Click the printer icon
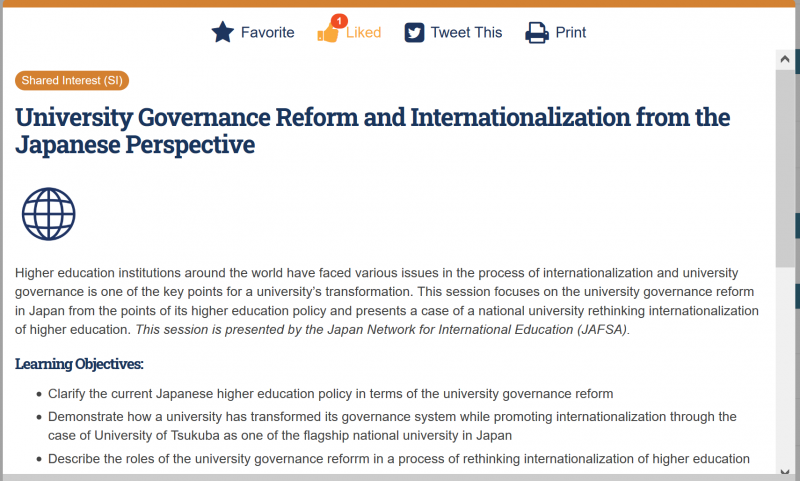The height and width of the screenshot is (481, 800). [x=537, y=33]
